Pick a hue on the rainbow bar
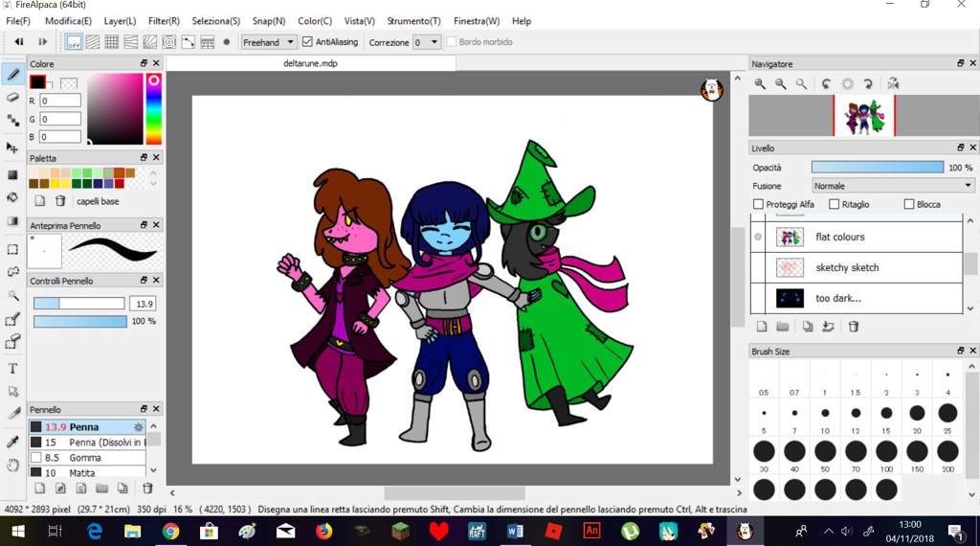 (154, 109)
